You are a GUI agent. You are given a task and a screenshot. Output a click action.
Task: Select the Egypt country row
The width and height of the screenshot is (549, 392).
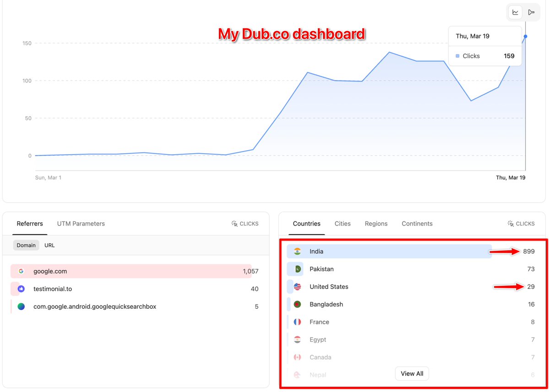click(411, 339)
